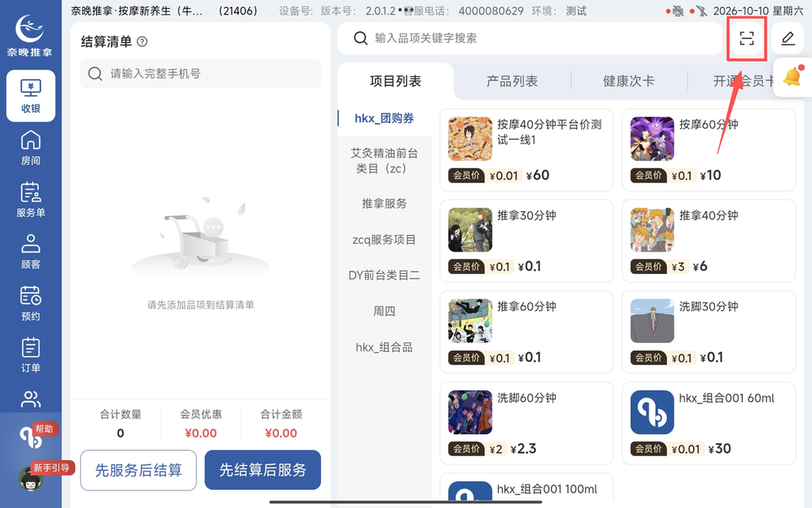Open the 帮助 help assistant
812x508 pixels.
32,437
